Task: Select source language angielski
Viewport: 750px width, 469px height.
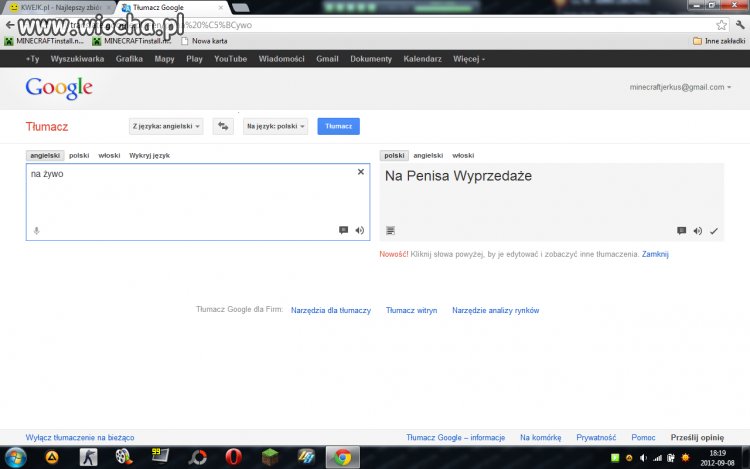Action: click(x=45, y=155)
